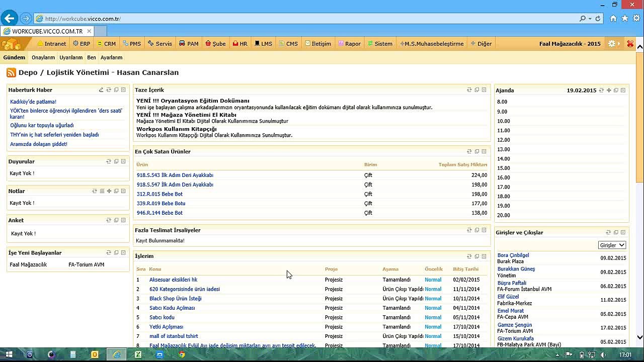Open the Windows Start button
Screen dimensions: 644x362
[x=9, y=354]
